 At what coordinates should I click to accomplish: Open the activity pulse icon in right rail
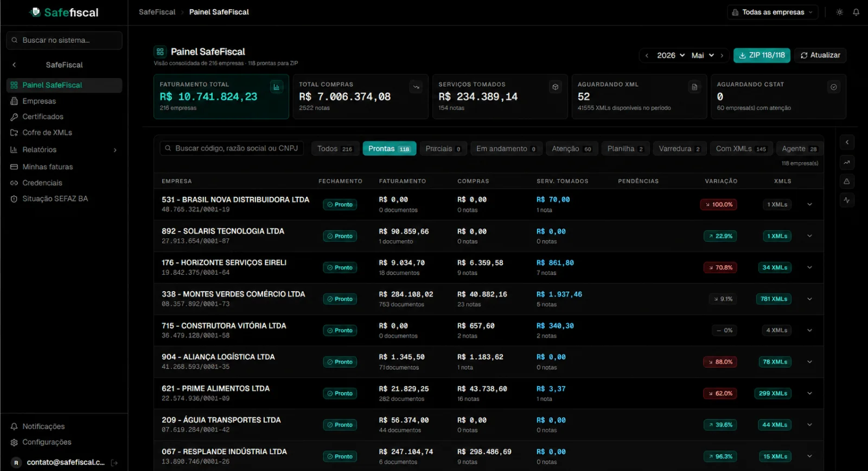[847, 200]
